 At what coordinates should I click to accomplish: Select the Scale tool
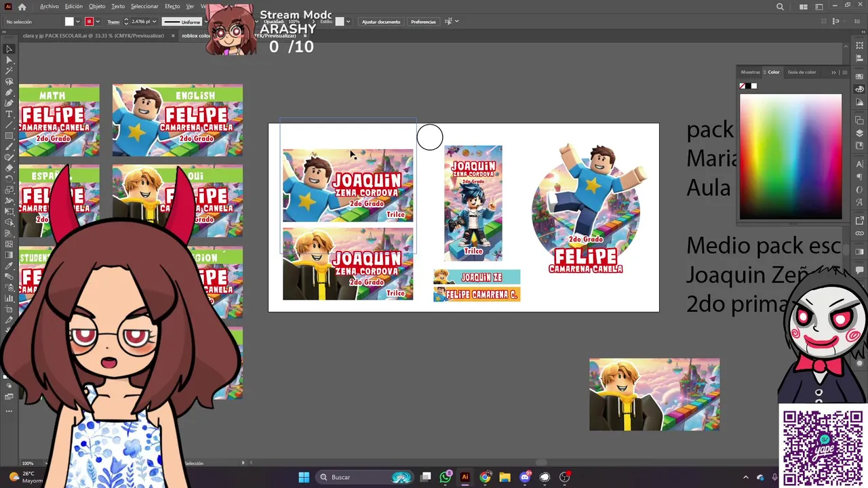(x=9, y=190)
